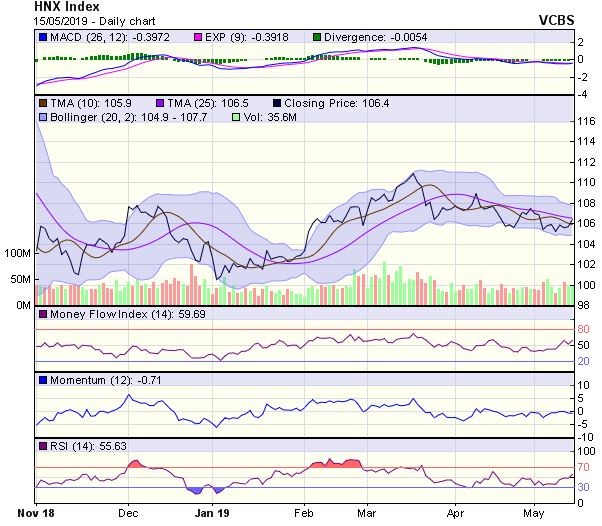Click the 100M volume axis label

[x=16, y=254]
